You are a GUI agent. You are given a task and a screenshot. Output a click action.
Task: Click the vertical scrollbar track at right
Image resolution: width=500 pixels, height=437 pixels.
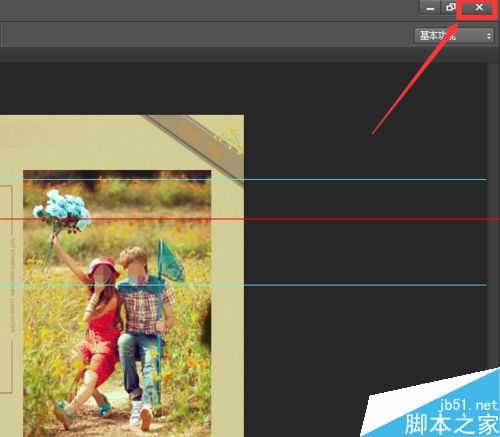coord(492,213)
